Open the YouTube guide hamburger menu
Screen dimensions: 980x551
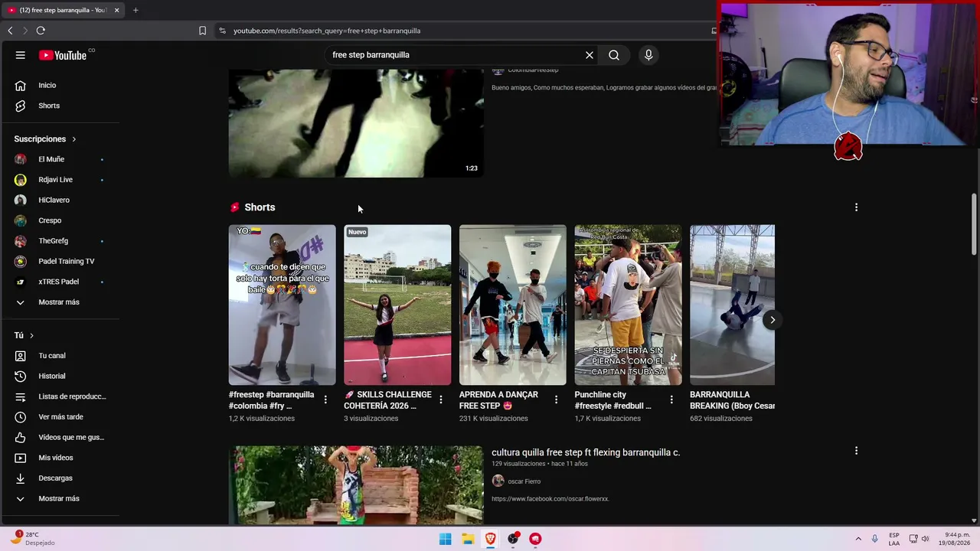click(x=21, y=55)
